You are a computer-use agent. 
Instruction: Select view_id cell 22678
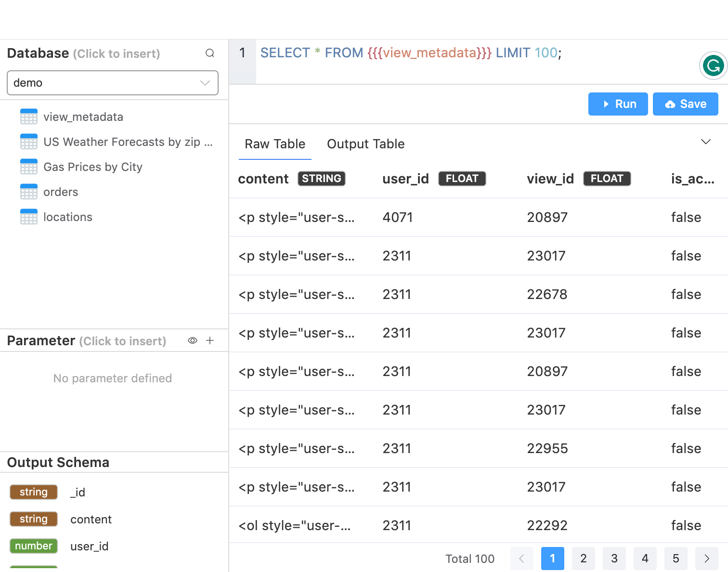(x=547, y=294)
